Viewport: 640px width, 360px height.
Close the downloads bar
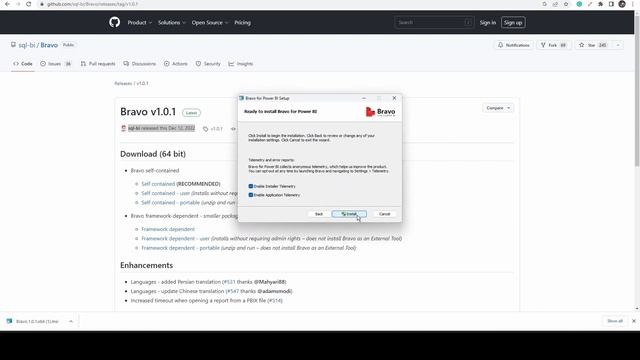tap(634, 321)
